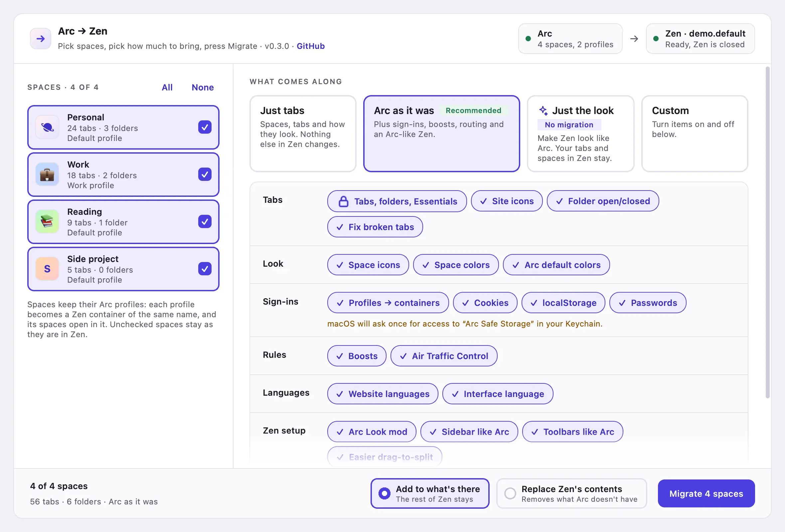Toggle the Boosts chip
The image size is (785, 532).
tap(357, 356)
